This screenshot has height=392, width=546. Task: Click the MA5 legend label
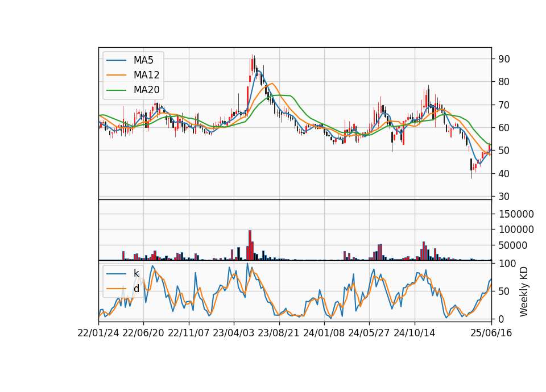(x=143, y=60)
